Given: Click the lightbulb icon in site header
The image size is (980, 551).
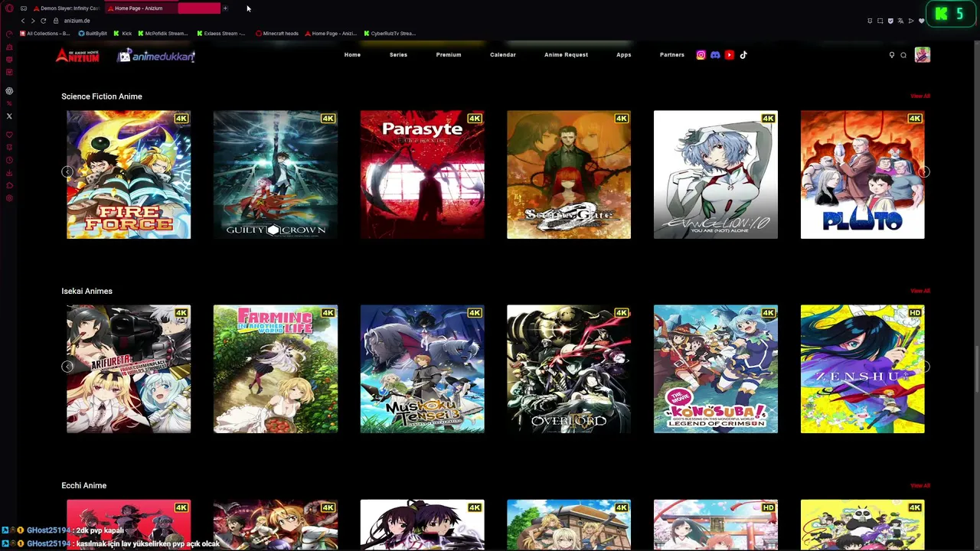Looking at the screenshot, I should click(892, 55).
